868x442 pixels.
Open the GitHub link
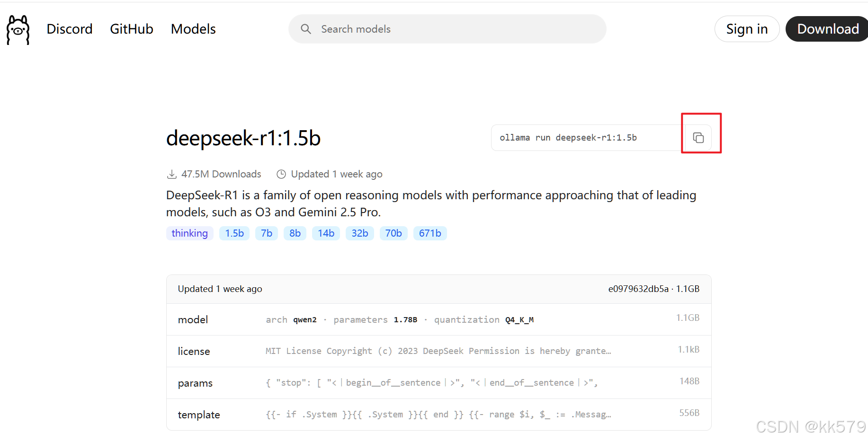click(132, 29)
